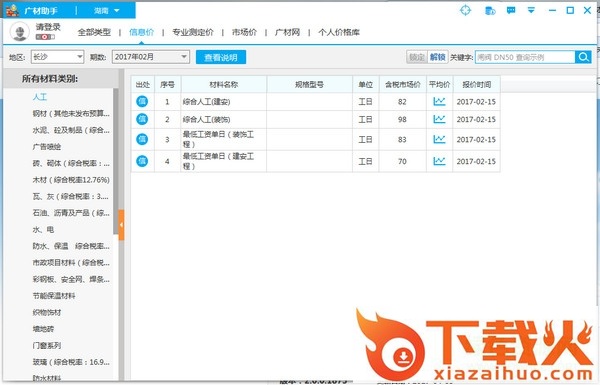Select 石油、沥青及产品 category
The image size is (600, 385).
71,213
